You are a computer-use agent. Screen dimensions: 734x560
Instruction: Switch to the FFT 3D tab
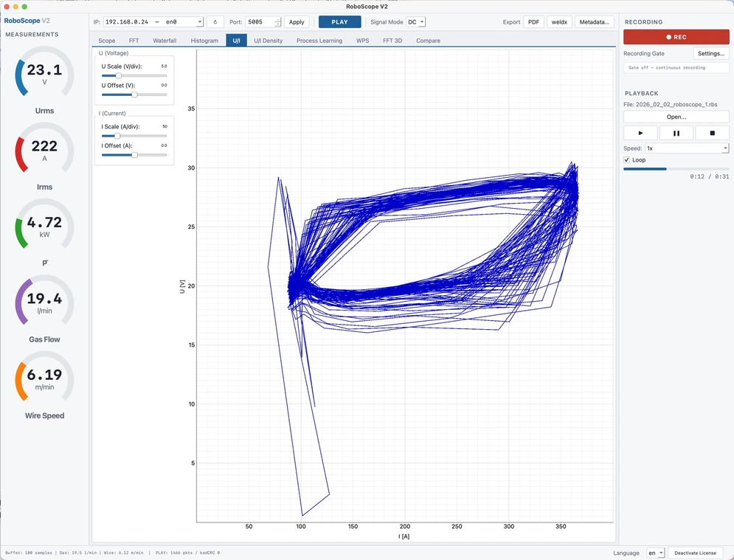[x=392, y=41]
